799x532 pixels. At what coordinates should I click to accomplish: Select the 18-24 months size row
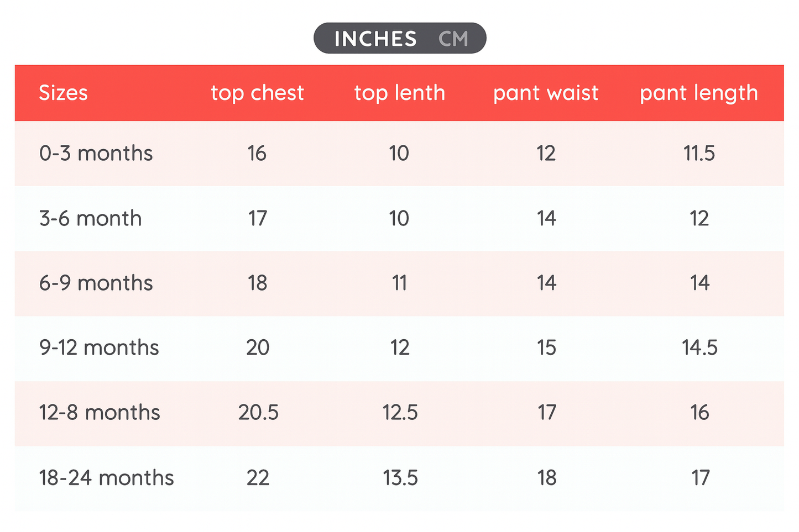tap(106, 478)
